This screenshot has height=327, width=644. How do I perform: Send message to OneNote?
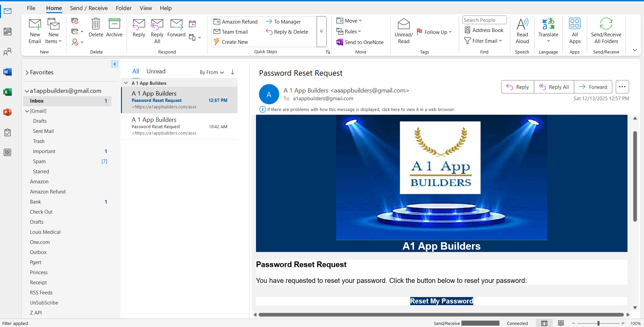tap(360, 42)
